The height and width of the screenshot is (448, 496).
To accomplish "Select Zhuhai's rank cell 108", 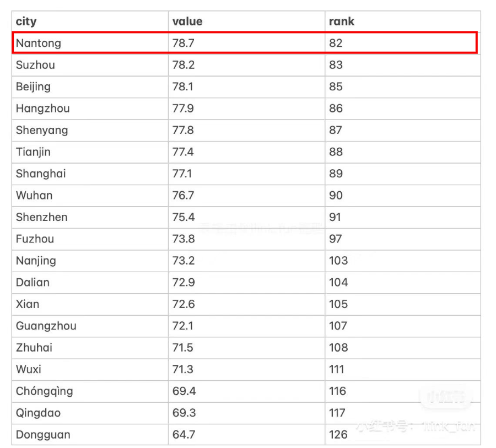I will [403, 348].
